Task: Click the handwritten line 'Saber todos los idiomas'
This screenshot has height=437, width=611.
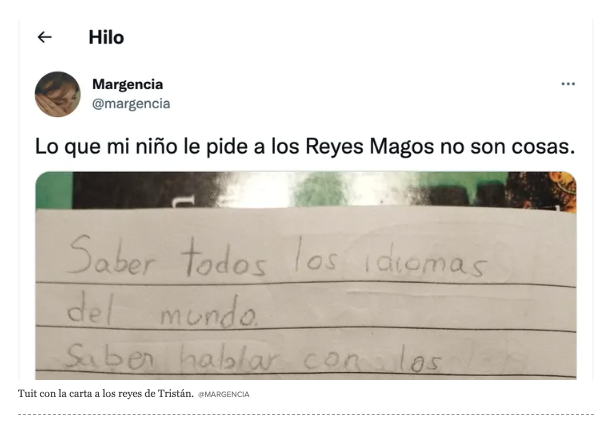Action: click(277, 257)
